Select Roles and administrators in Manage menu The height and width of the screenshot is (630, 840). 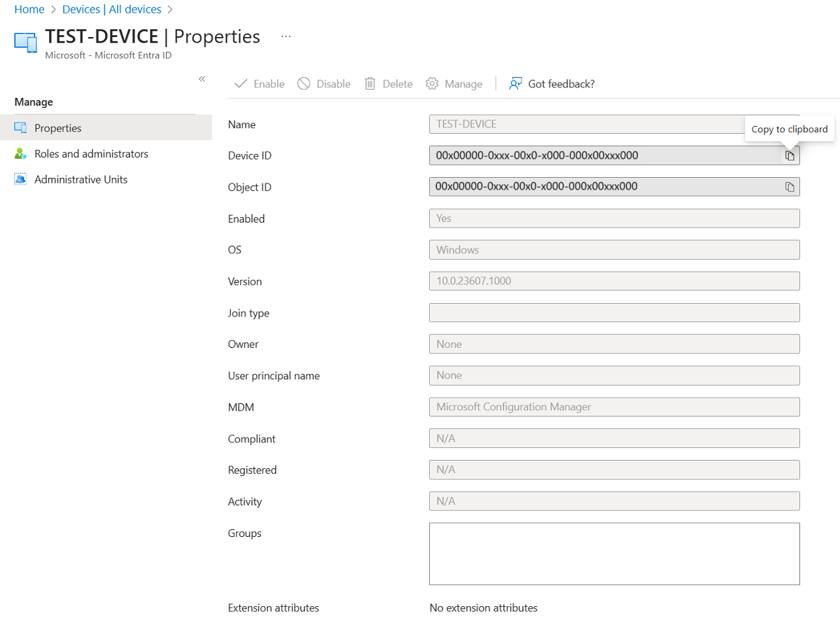pyautogui.click(x=91, y=153)
